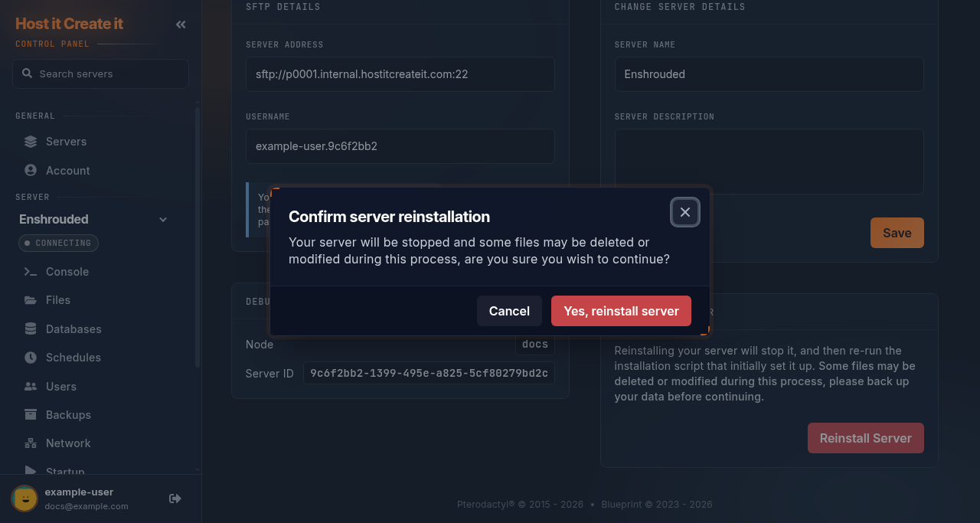
Task: Click the Network icon in sidebar
Action: coord(31,443)
